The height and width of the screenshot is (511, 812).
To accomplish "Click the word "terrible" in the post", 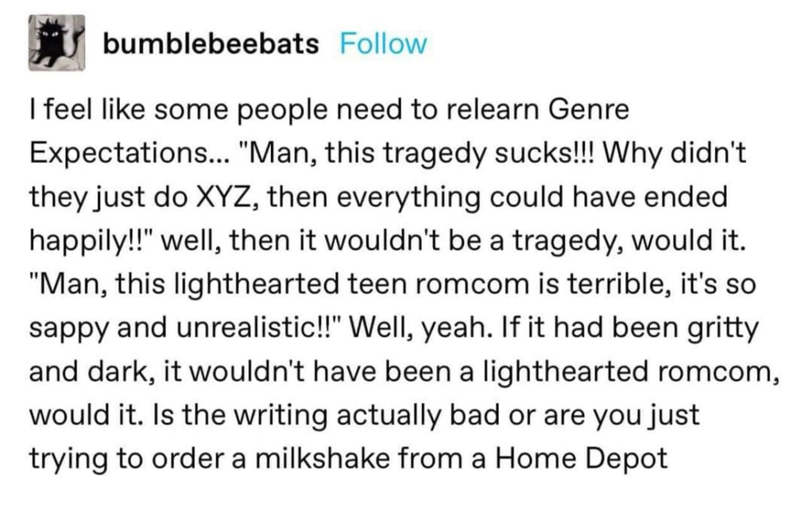I will click(x=618, y=284).
